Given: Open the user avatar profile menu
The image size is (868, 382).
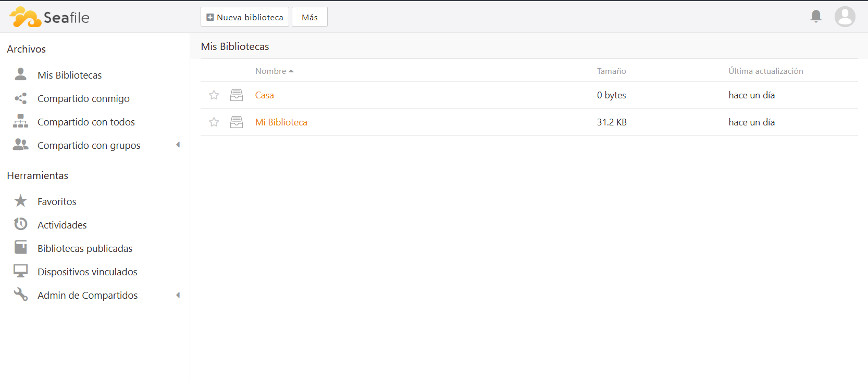Looking at the screenshot, I should [x=845, y=17].
